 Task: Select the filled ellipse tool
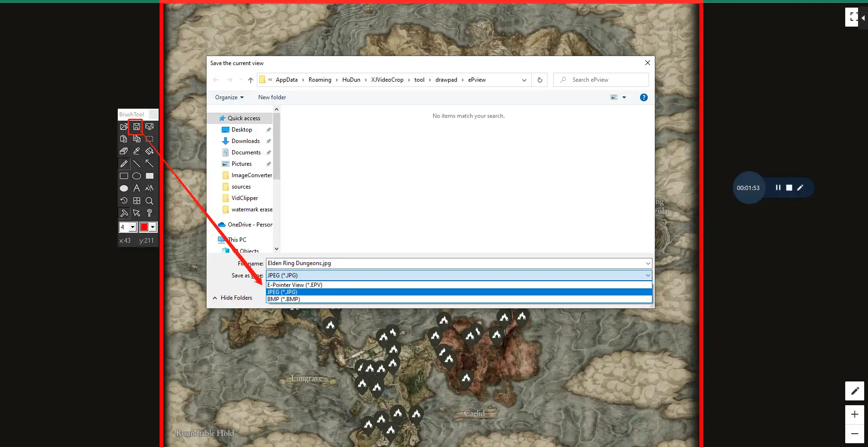pos(124,188)
